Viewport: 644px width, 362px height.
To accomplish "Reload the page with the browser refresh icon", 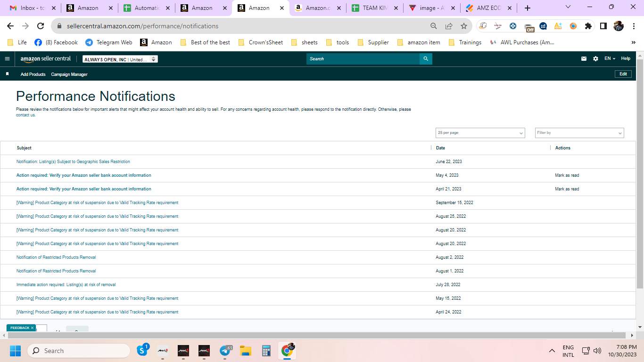I will click(41, 26).
